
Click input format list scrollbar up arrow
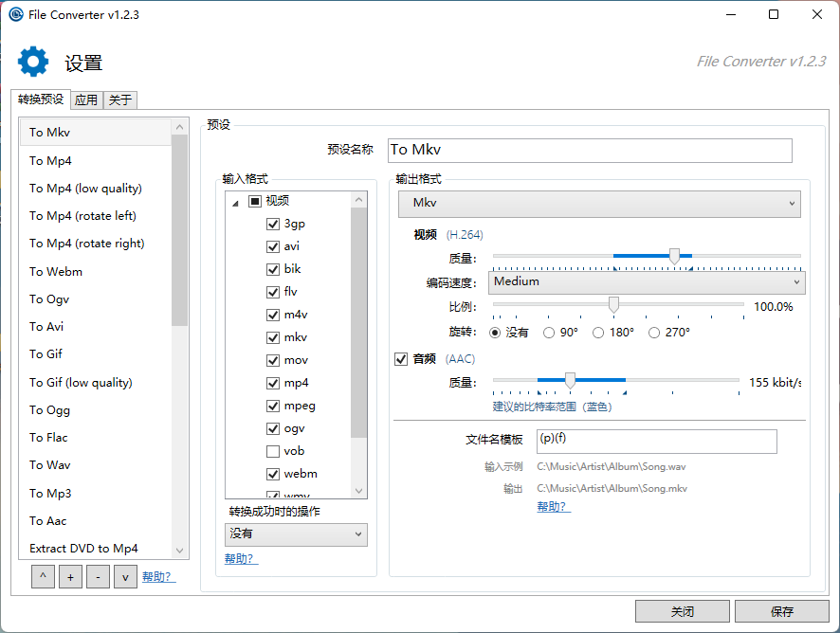pos(359,200)
